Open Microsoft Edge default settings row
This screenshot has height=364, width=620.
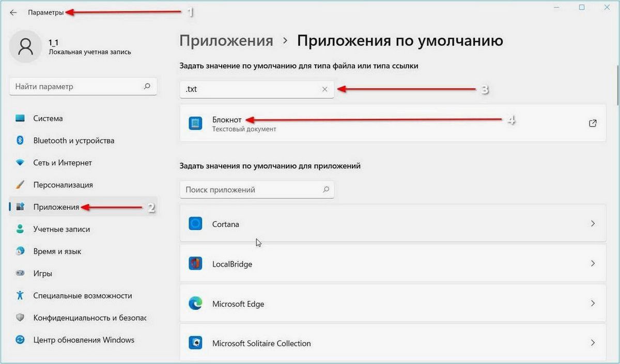point(393,303)
